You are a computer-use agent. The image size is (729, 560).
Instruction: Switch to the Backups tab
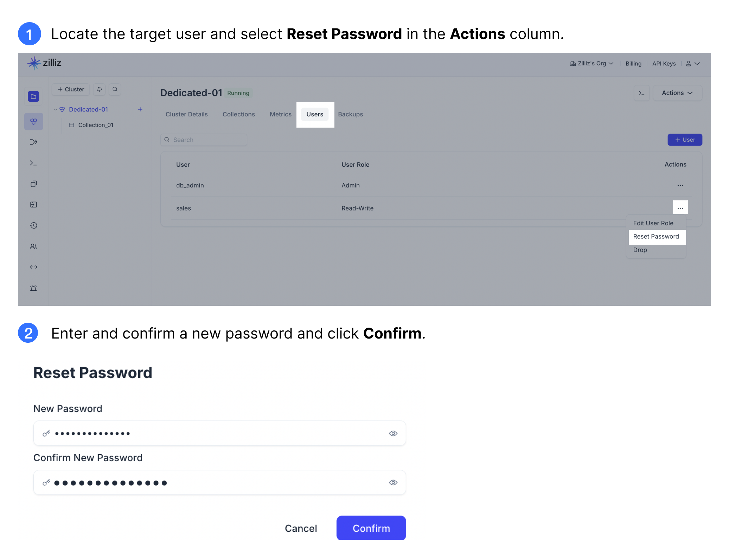click(x=350, y=114)
